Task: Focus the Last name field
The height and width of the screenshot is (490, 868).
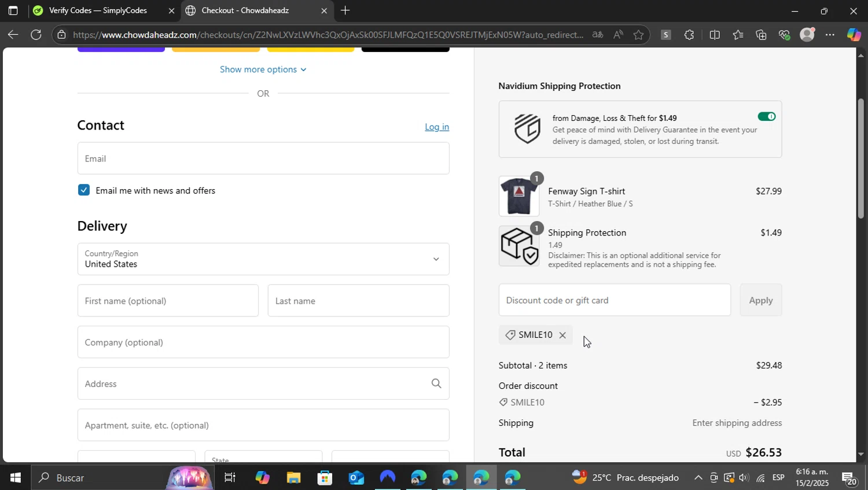Action: pyautogui.click(x=358, y=300)
